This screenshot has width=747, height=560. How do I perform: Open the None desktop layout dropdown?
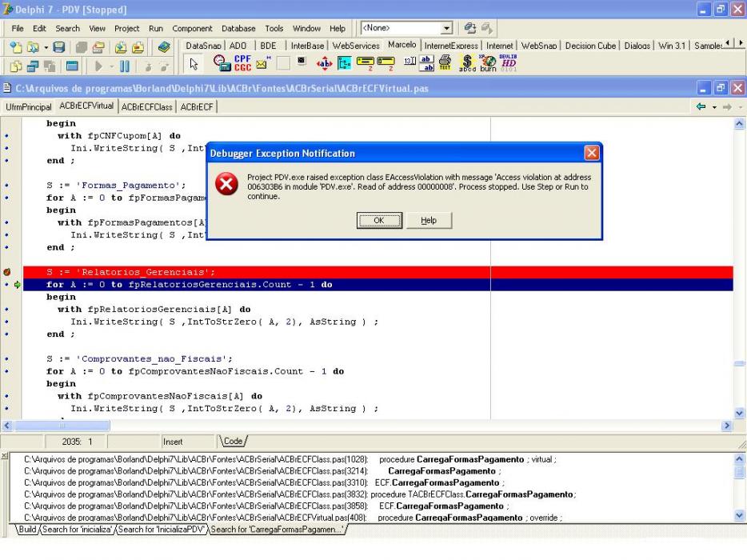(x=446, y=28)
